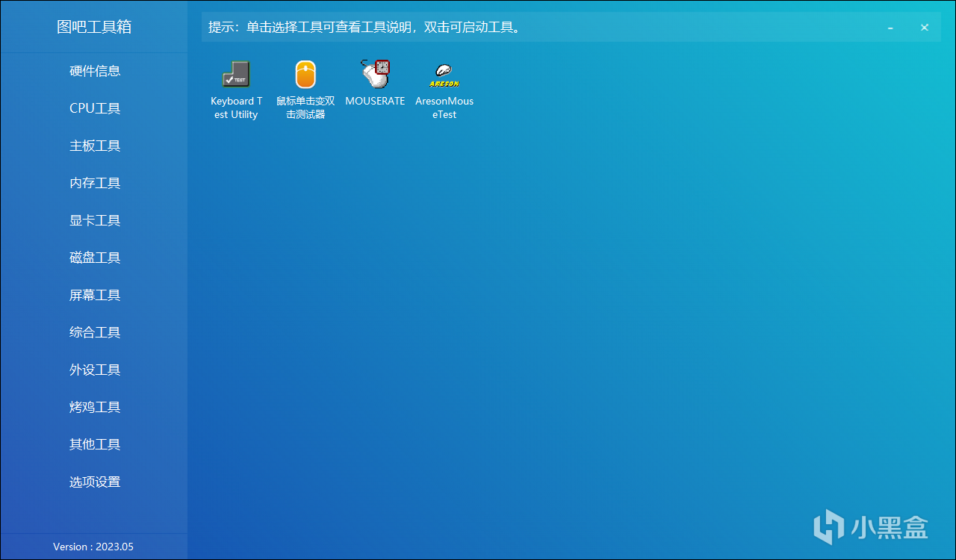Open the 屏幕工具 section
The width and height of the screenshot is (956, 560).
pyautogui.click(x=95, y=294)
